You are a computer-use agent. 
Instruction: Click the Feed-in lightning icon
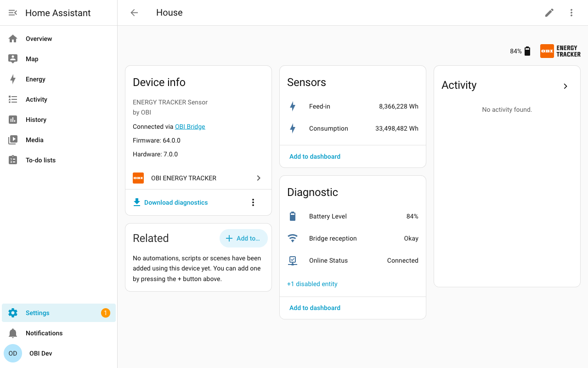[x=293, y=106]
